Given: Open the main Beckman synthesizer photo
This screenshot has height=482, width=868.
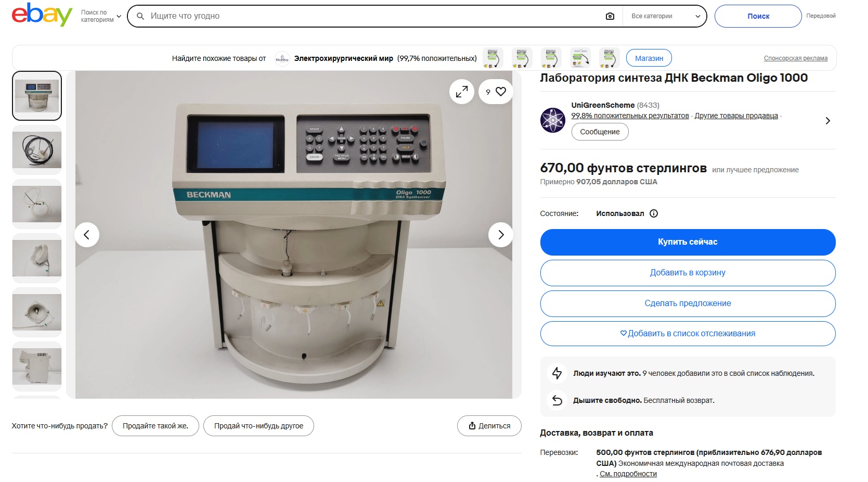Looking at the screenshot, I should [x=294, y=235].
